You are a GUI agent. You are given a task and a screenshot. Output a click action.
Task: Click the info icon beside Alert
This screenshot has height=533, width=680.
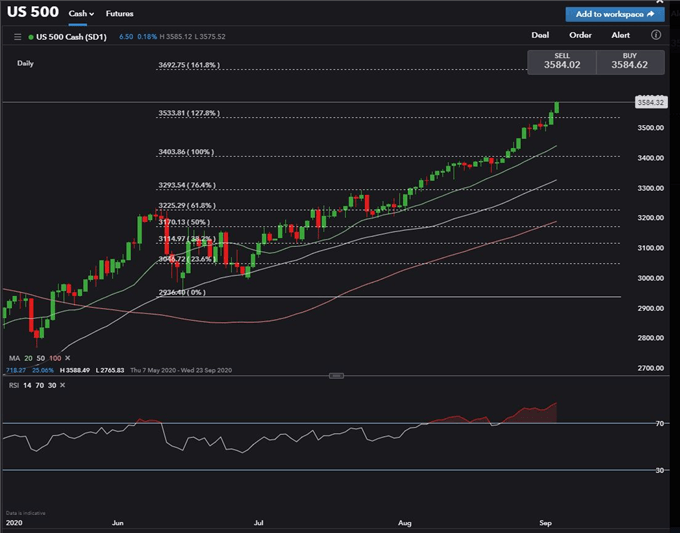click(x=656, y=35)
